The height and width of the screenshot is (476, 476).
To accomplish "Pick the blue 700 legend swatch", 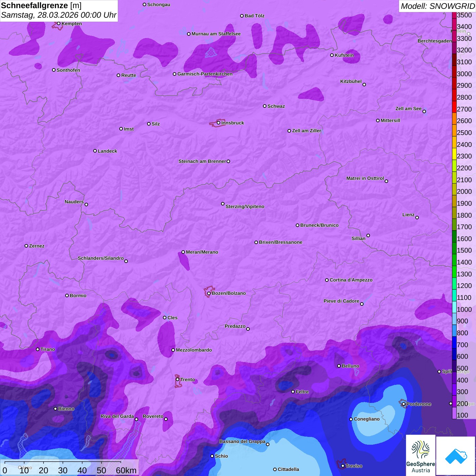I will [x=454, y=343].
